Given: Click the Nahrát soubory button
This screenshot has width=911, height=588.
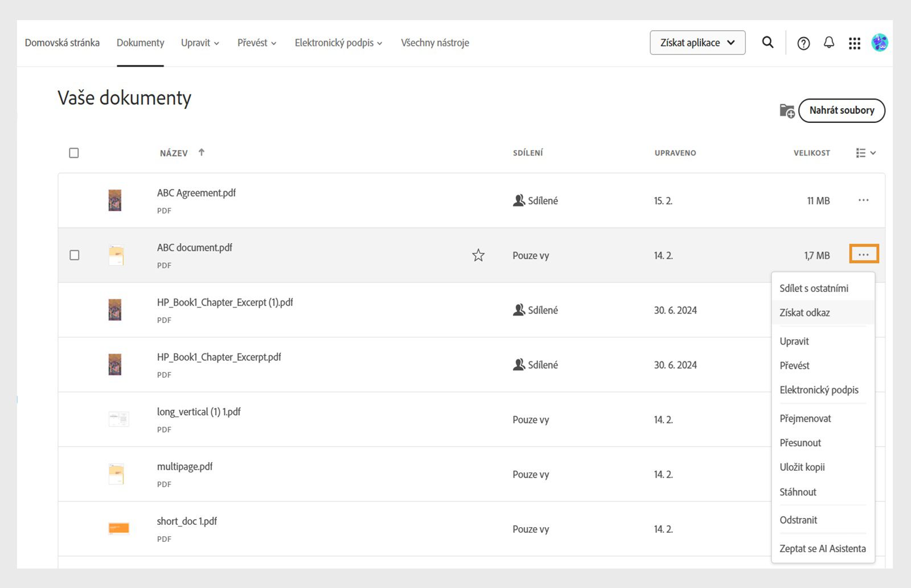Looking at the screenshot, I should (x=842, y=110).
